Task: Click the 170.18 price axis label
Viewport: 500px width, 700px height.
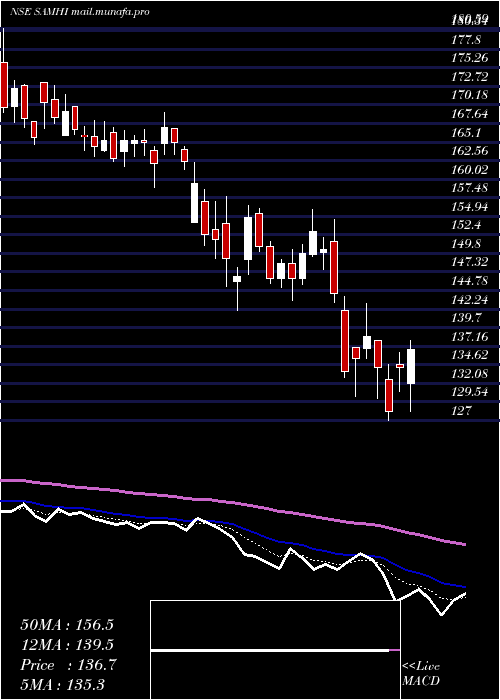Action: [470, 96]
